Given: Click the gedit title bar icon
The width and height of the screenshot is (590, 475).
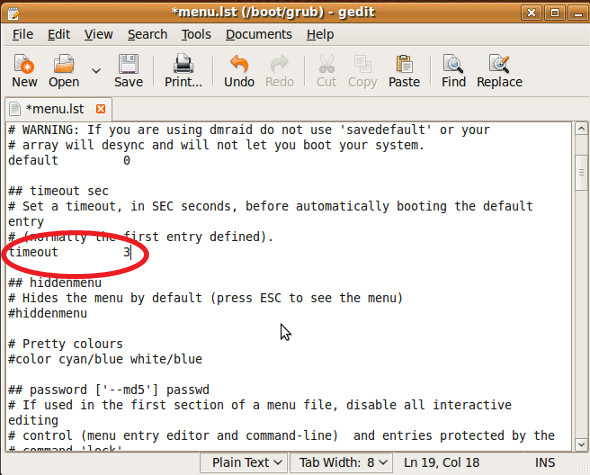Looking at the screenshot, I should click(x=13, y=13).
